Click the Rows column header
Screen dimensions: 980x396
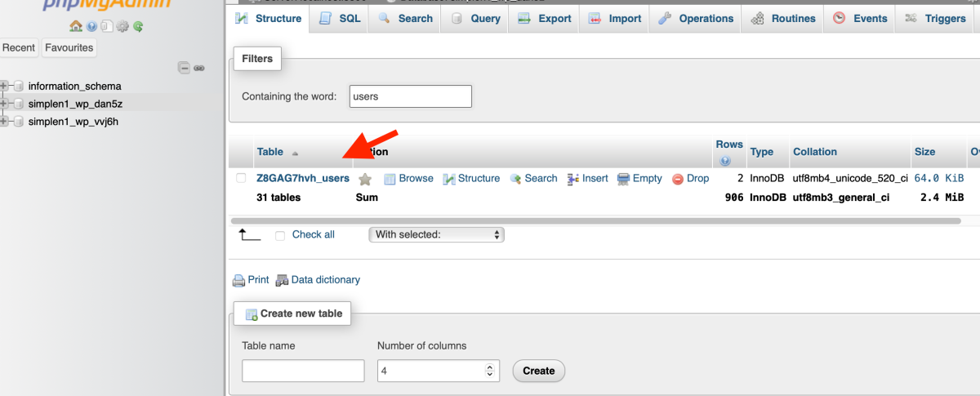[729, 145]
